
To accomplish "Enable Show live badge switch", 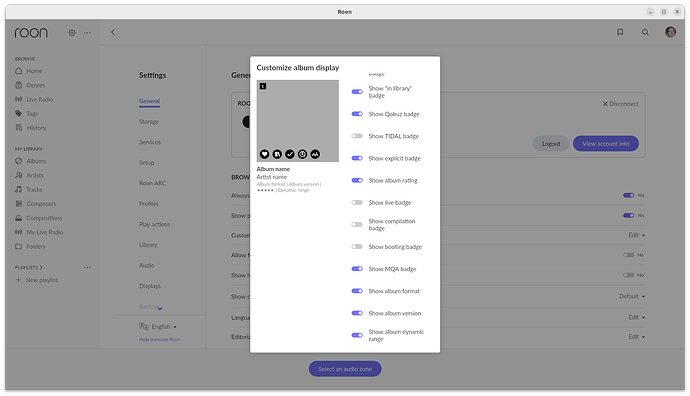I will tap(357, 203).
